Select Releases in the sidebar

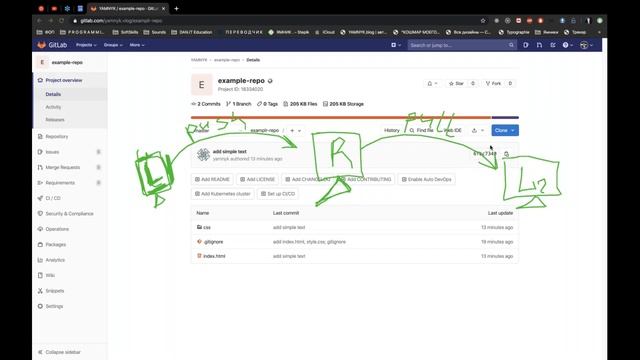55,120
